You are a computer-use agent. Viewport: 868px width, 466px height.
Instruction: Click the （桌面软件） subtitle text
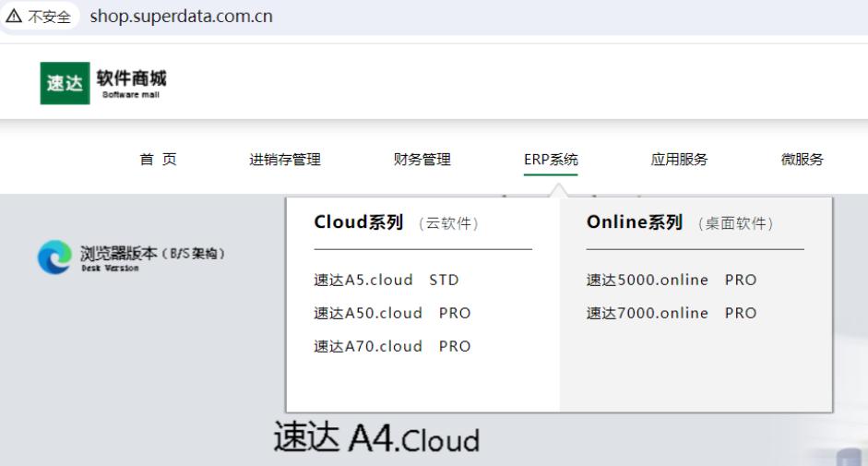pos(735,223)
